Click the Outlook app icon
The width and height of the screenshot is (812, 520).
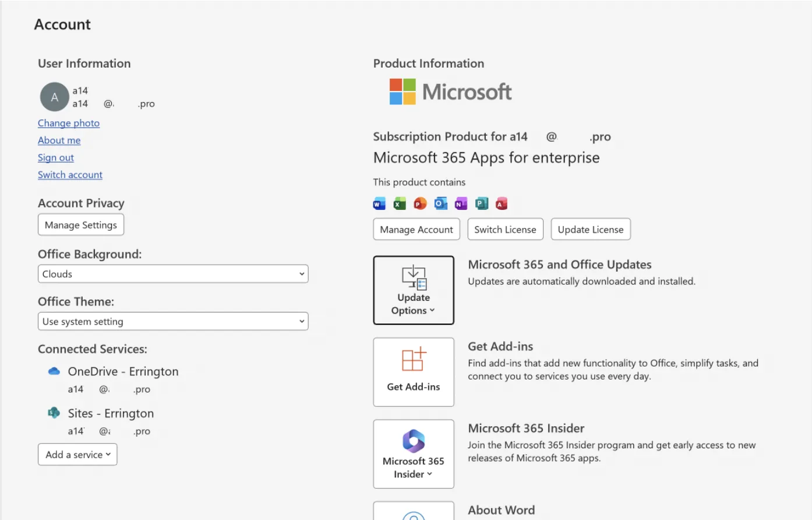441,203
